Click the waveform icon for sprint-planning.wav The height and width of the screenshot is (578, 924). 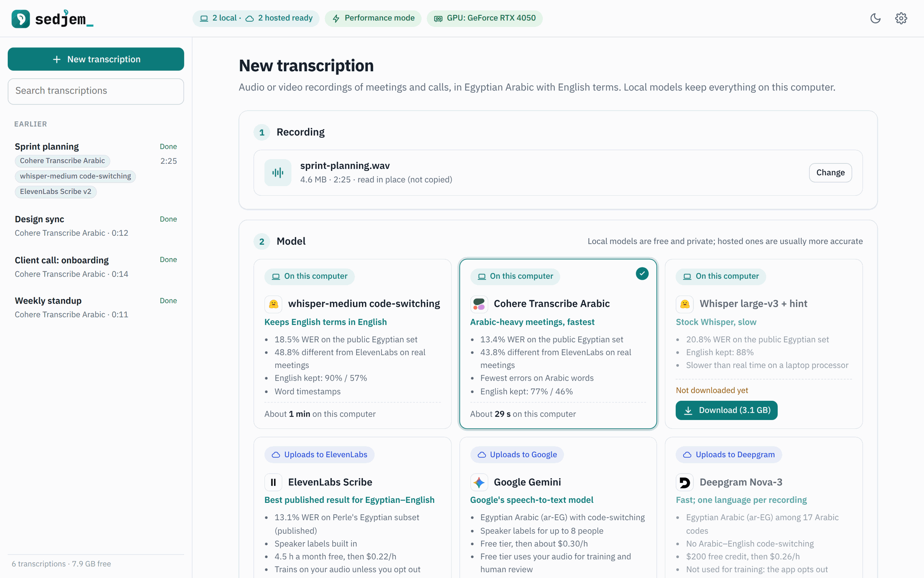click(x=278, y=172)
